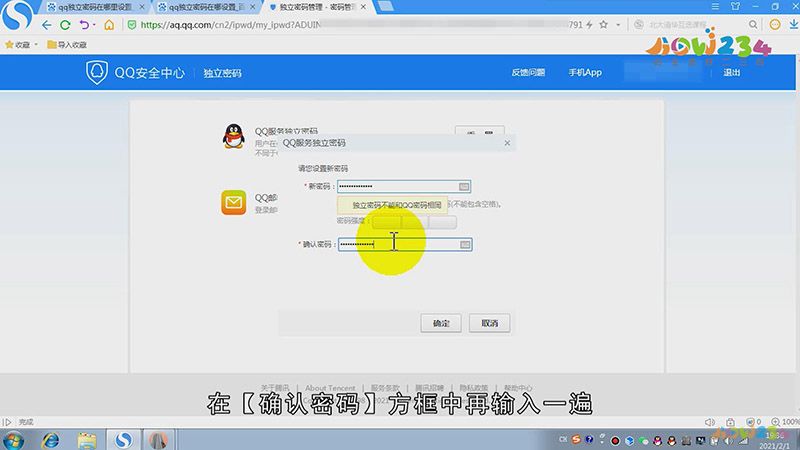This screenshot has width=800, height=450.
Task: Reload the page with the green refresh icon
Action: [65, 24]
